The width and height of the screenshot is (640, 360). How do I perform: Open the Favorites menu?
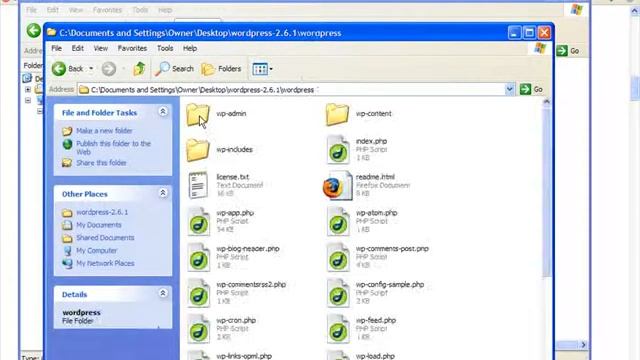pyautogui.click(x=132, y=48)
